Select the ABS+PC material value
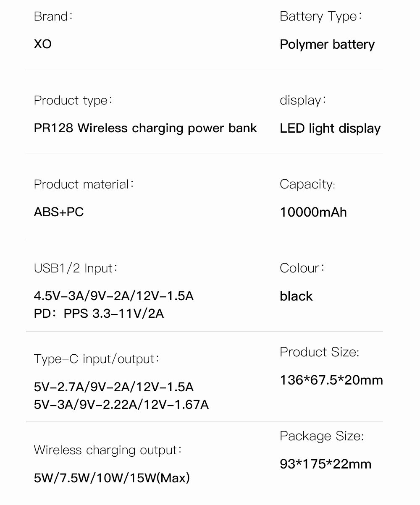 point(59,212)
